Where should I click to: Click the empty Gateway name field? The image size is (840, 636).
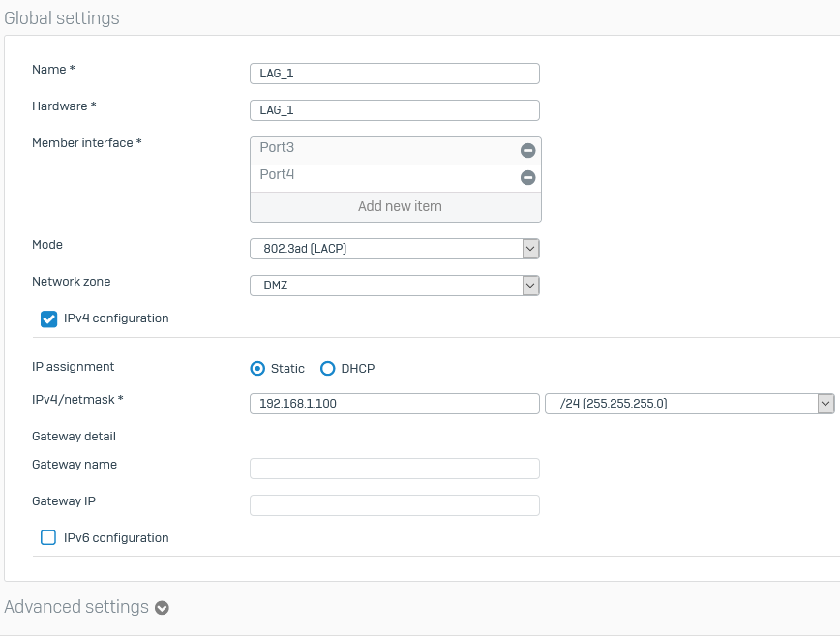[x=394, y=468]
